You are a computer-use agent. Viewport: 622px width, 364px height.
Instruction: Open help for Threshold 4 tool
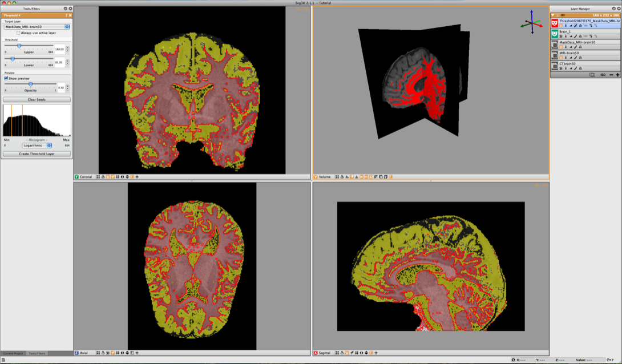[x=66, y=15]
